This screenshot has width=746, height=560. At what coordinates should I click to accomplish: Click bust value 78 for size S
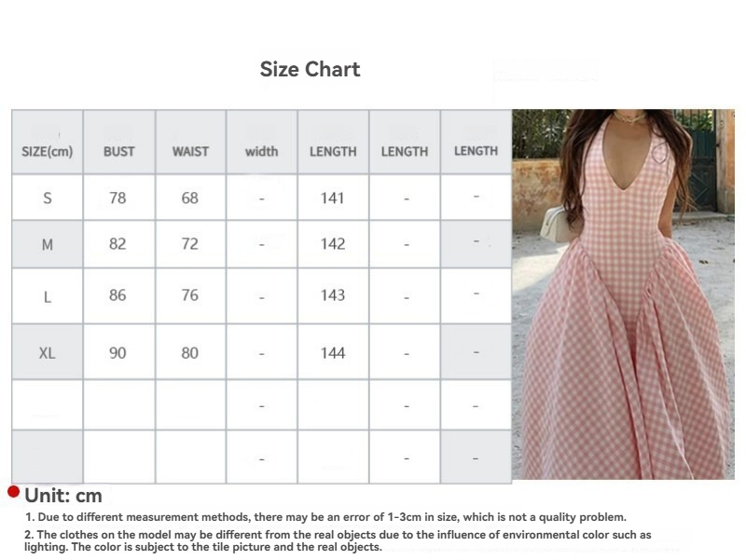[x=117, y=198]
